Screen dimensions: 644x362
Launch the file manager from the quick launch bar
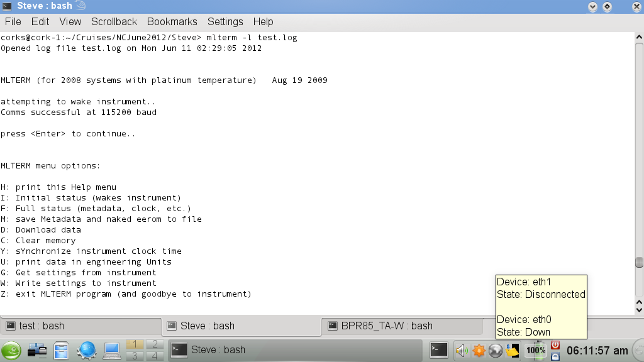point(60,350)
